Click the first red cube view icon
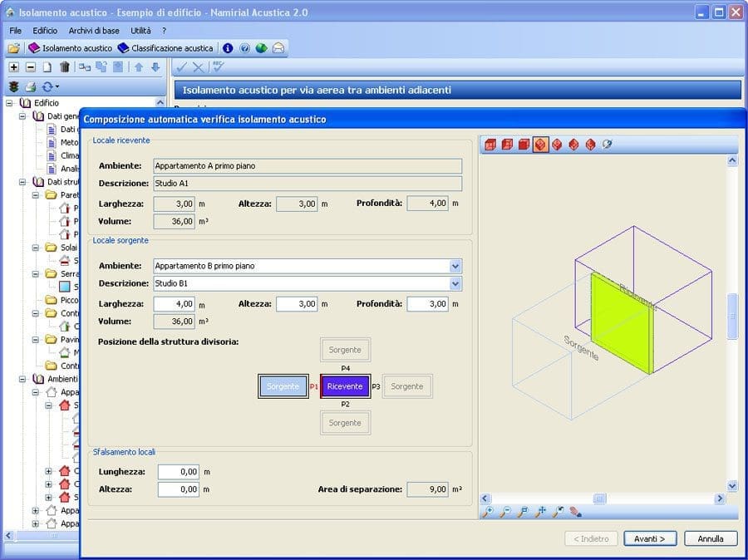The height and width of the screenshot is (560, 748). pyautogui.click(x=489, y=143)
